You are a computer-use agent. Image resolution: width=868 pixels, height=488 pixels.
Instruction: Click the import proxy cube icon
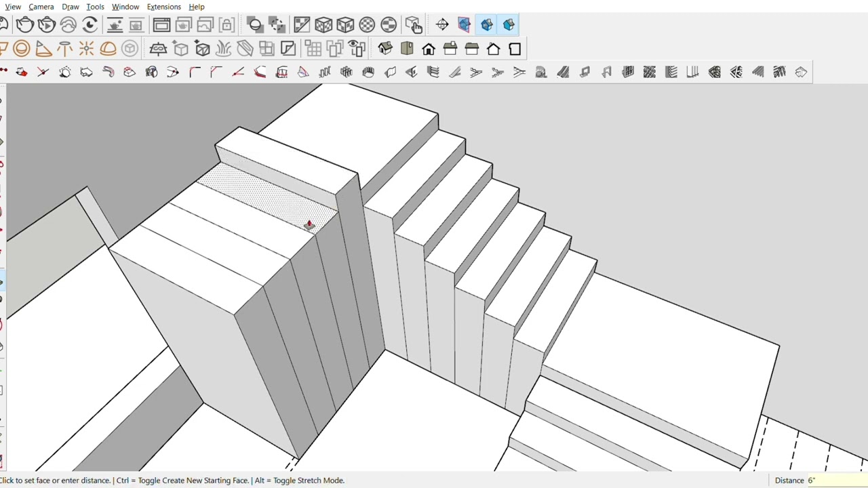203,49
